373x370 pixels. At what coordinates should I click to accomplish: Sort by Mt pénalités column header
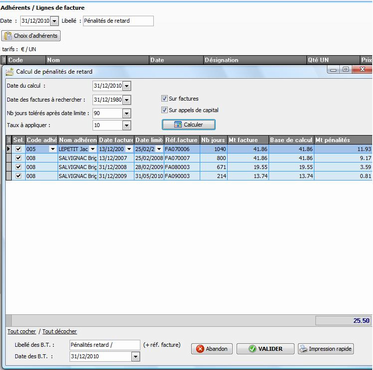pyautogui.click(x=343, y=140)
